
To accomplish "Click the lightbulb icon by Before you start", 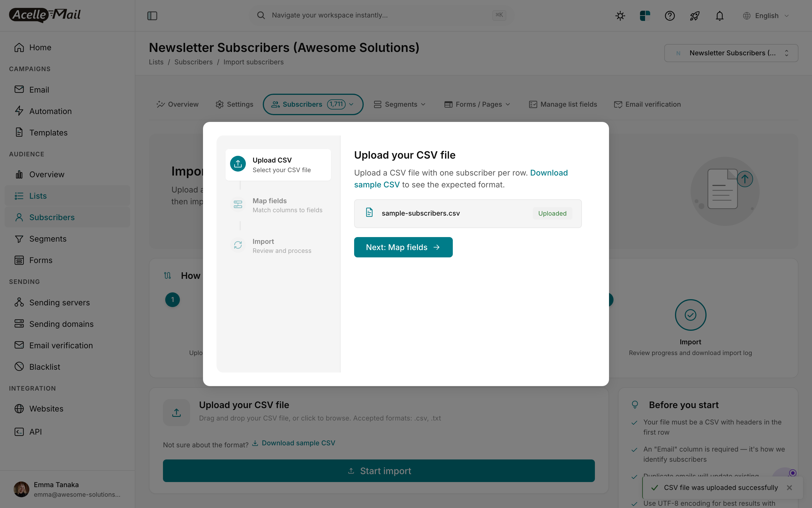I will click(635, 404).
